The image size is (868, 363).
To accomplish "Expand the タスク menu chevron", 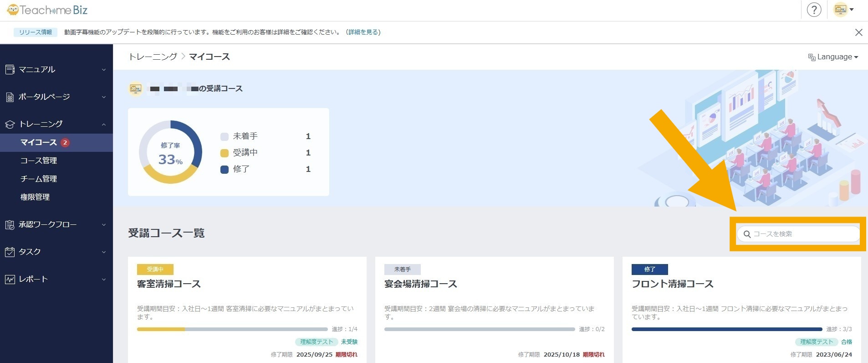I will coord(104,252).
